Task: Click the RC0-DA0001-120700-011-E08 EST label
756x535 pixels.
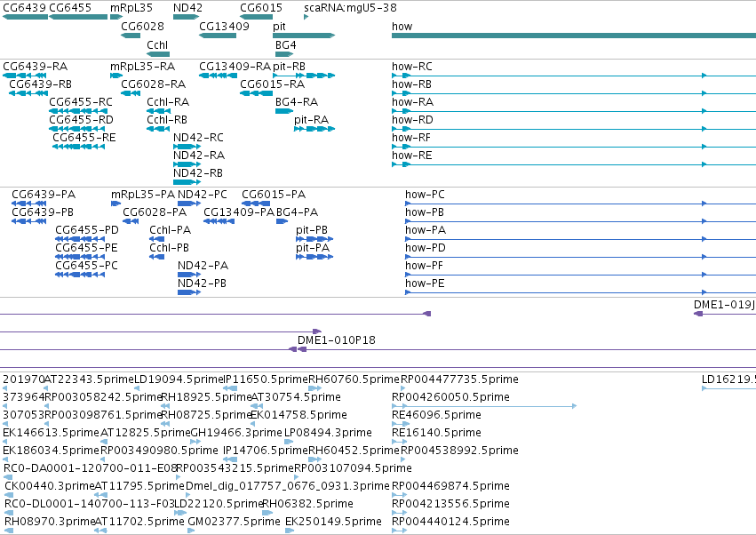Action: pyautogui.click(x=90, y=468)
